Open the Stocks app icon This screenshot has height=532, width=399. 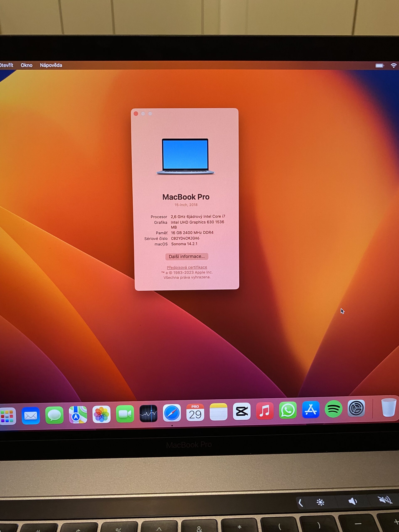[148, 413]
